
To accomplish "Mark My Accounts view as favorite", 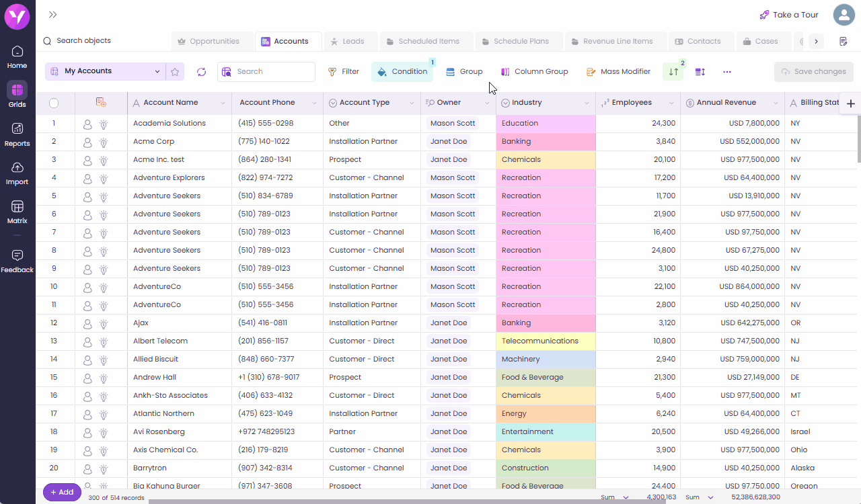I will coord(175,72).
